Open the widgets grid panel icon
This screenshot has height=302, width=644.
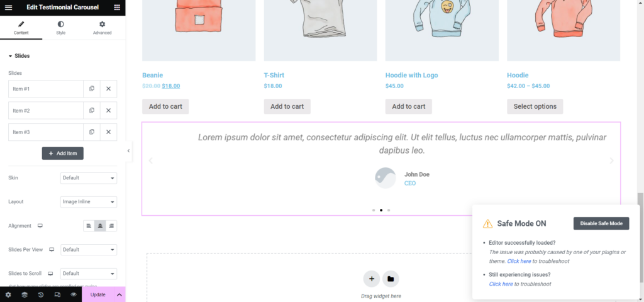117,8
